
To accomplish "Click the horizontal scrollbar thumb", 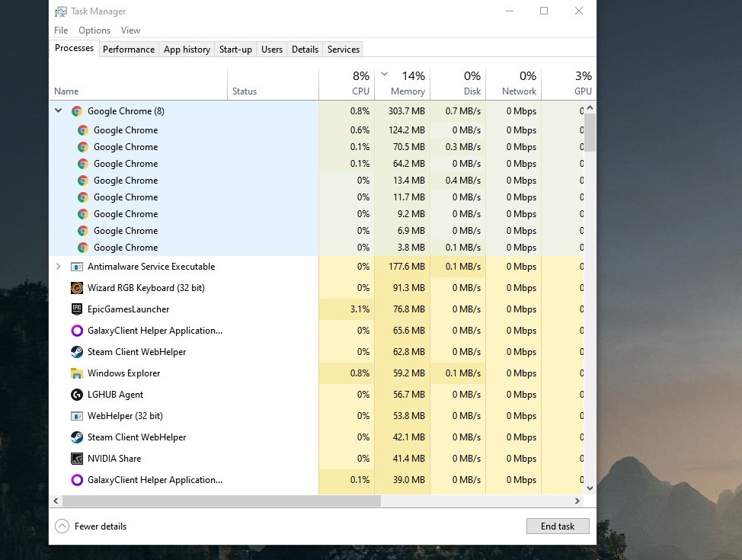I will tap(222, 501).
